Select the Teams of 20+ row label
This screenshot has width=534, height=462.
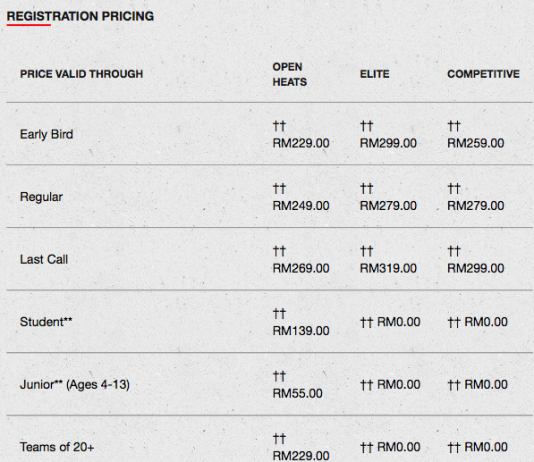(57, 447)
